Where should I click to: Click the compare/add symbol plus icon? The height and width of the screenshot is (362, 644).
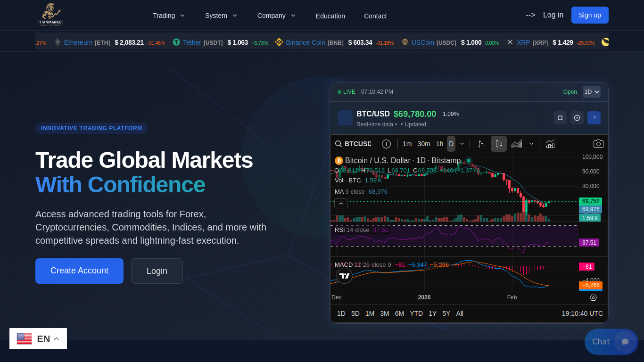click(x=386, y=144)
